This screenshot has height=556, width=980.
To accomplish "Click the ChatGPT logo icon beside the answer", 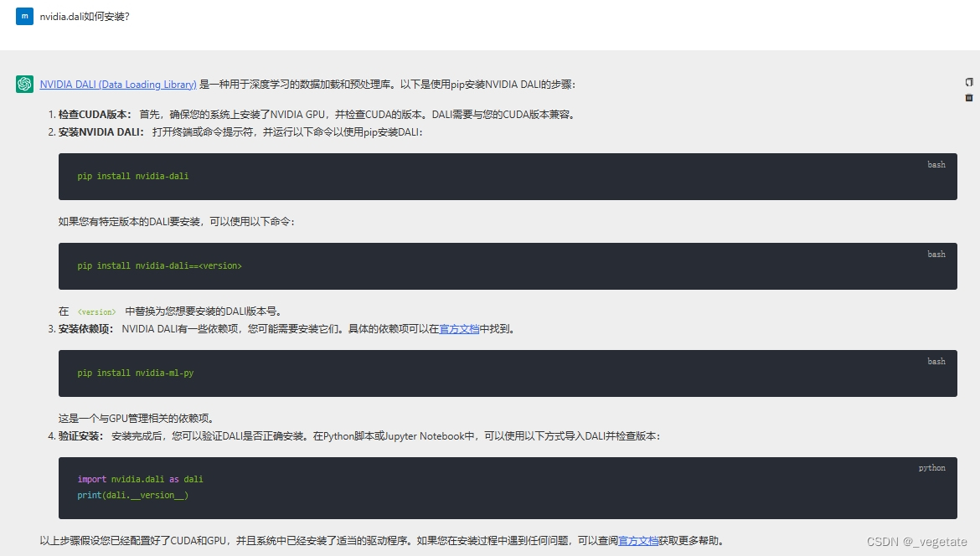I will click(24, 84).
